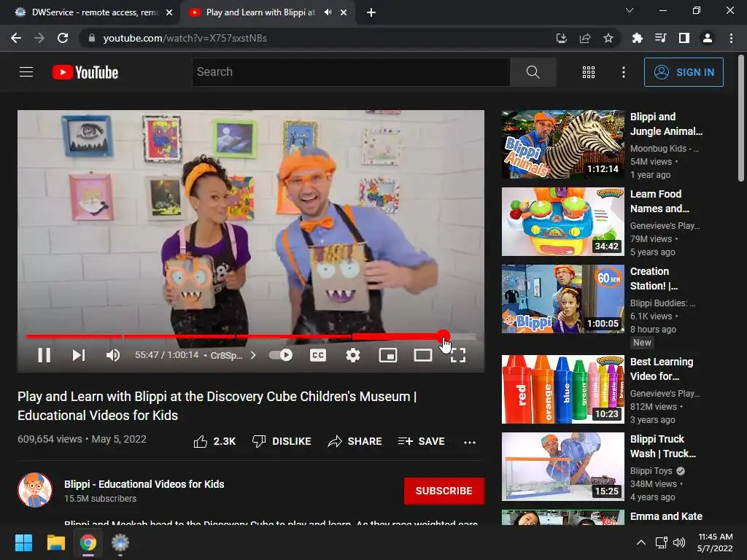The height and width of the screenshot is (560, 747).
Task: Open the Blippi channel avatar
Action: [35, 490]
